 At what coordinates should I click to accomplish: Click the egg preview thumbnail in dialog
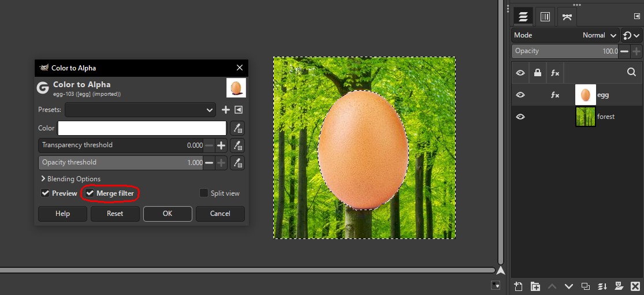236,88
